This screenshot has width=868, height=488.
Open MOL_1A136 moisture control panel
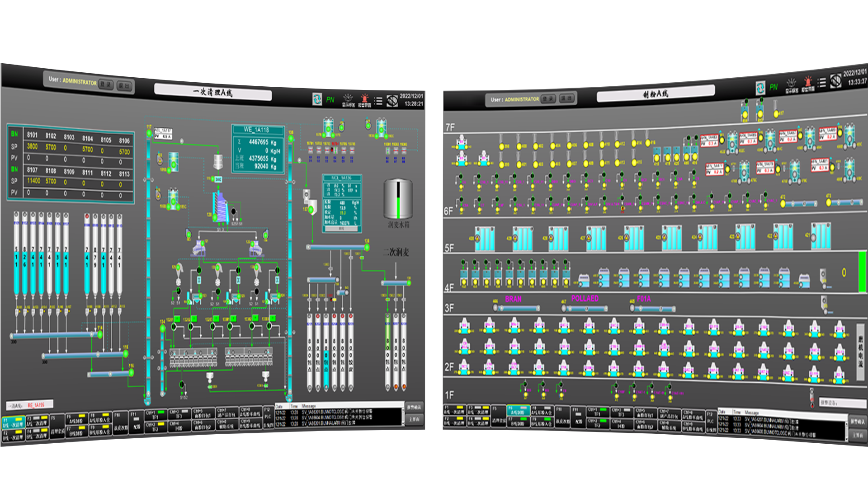point(342,203)
